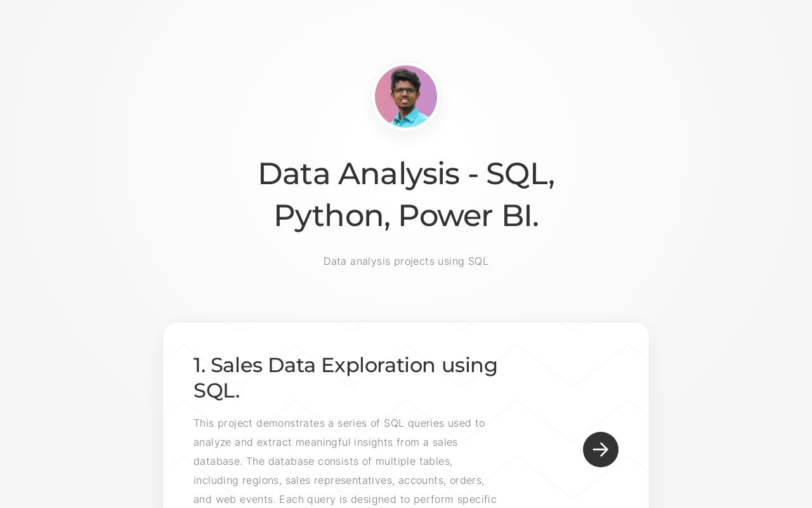The height and width of the screenshot is (508, 812).
Task: Open the Sales Data Exploration project via arrow
Action: (600, 450)
